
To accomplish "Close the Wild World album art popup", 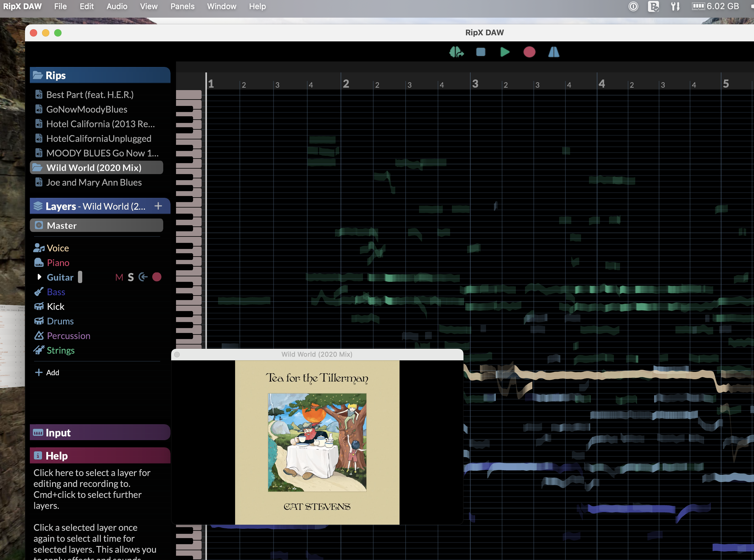I will point(177,354).
